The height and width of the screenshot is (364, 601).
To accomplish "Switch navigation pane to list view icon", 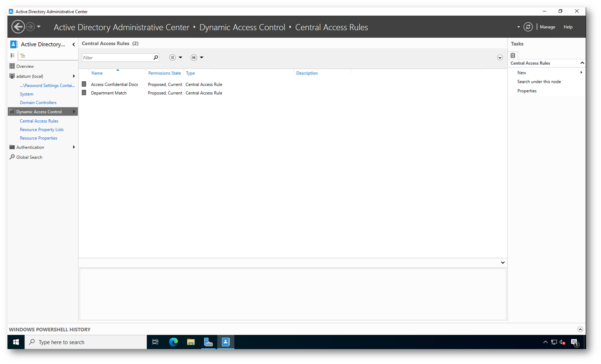I will pos(12,55).
